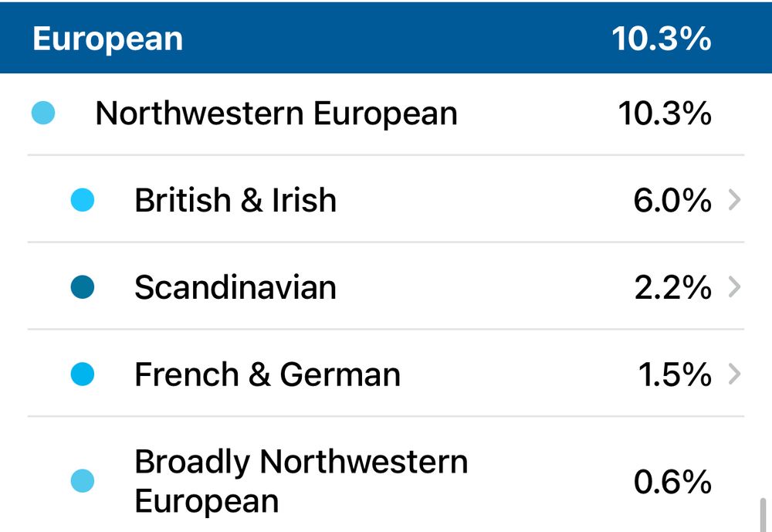Viewport: 772px width, 532px height.
Task: Select the European header label
Action: tap(107, 39)
